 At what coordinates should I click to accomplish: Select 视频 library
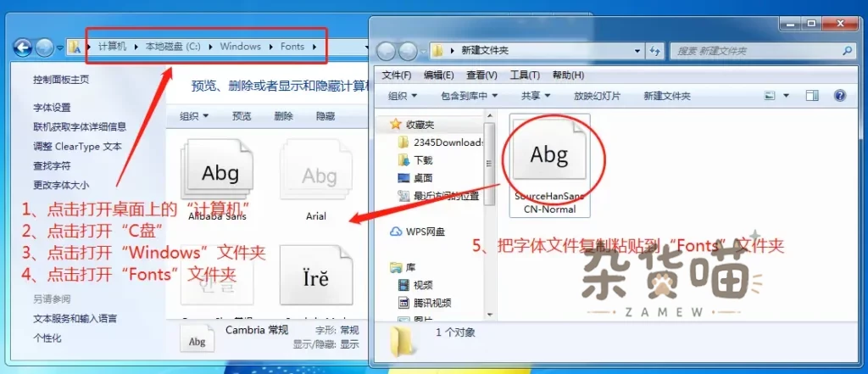415,285
